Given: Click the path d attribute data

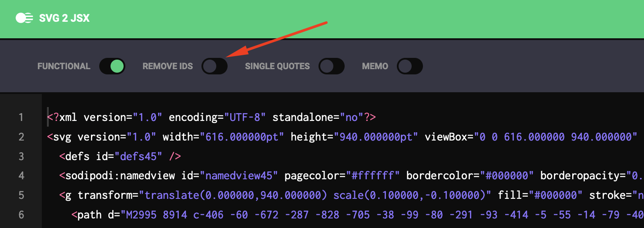Looking at the screenshot, I should pos(382,215).
